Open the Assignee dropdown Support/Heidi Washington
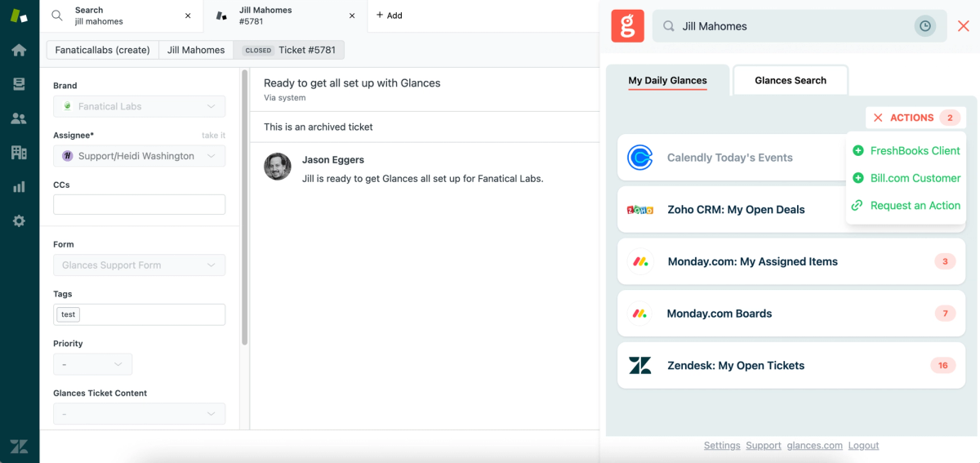 coord(139,156)
